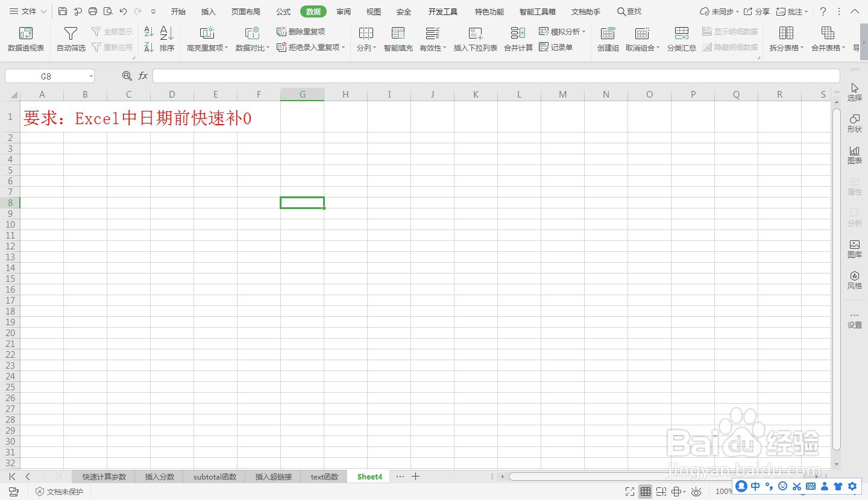Screen dimensions: 868x500
Task: Undo the last action
Action: (123, 11)
